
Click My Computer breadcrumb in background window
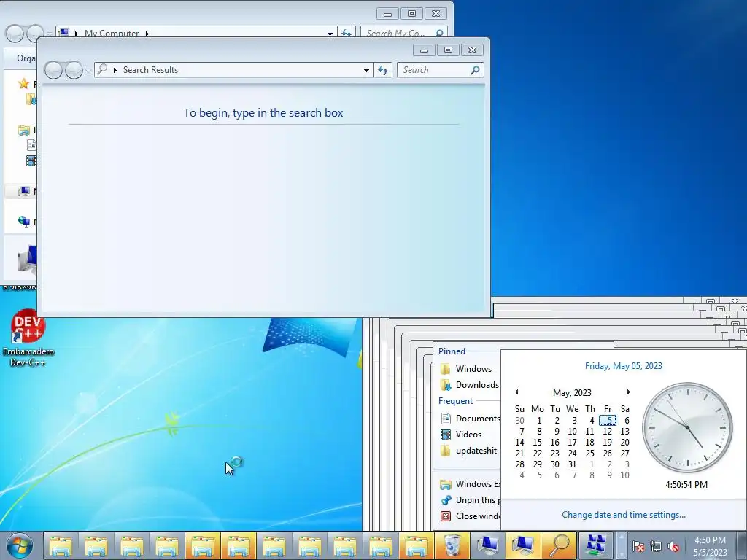click(x=112, y=34)
